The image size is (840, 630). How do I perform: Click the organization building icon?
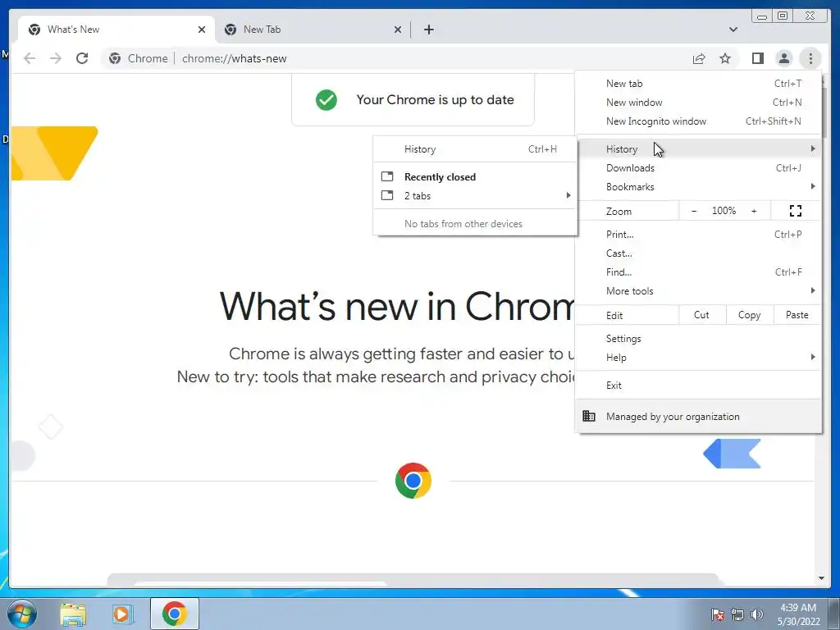click(589, 416)
